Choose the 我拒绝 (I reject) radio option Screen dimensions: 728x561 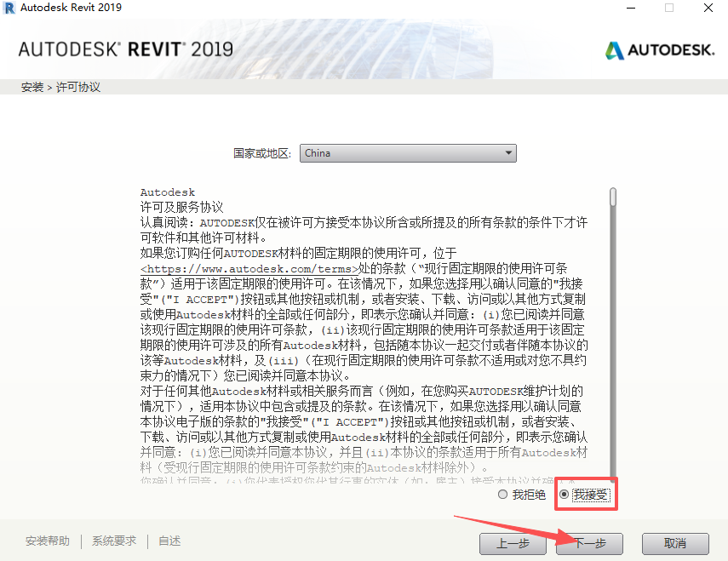pyautogui.click(x=502, y=495)
